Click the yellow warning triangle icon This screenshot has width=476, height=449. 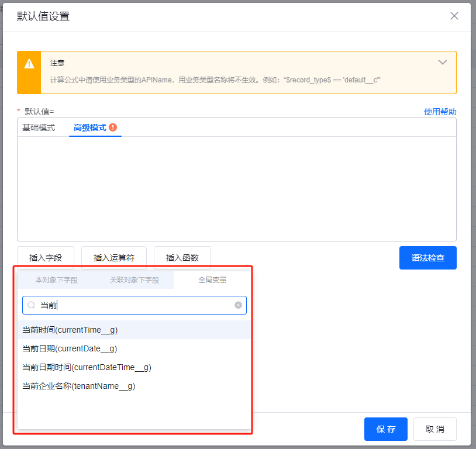coord(29,64)
